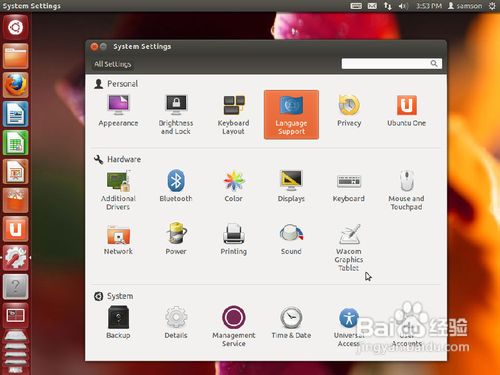Open mail indicator in top panel
Viewport: 500px width, 375px height.
pyautogui.click(x=372, y=6)
